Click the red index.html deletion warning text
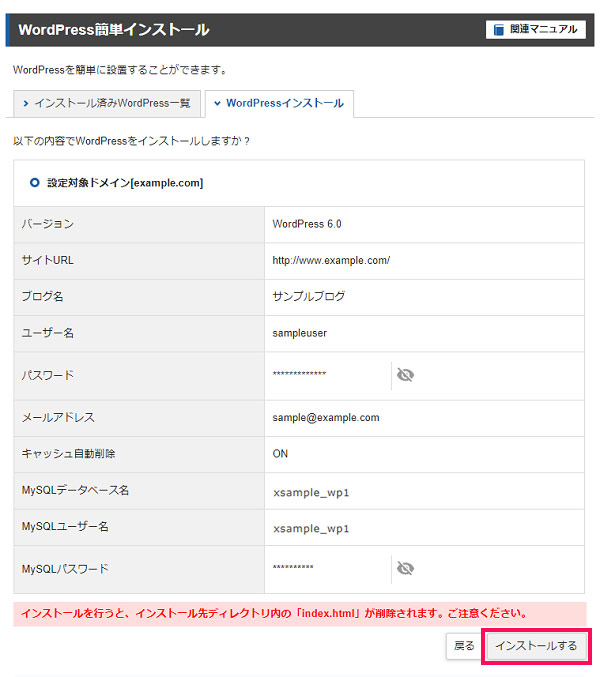 (275, 613)
